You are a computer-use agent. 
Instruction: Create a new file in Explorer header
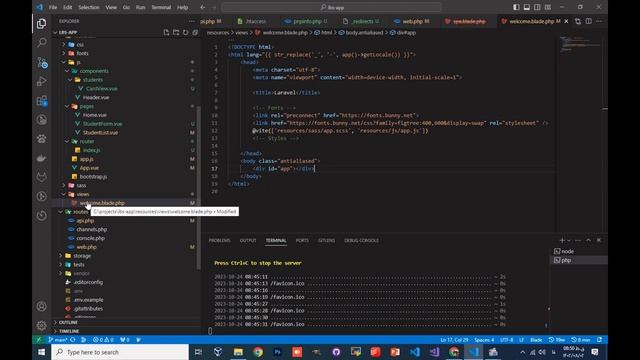point(166,32)
